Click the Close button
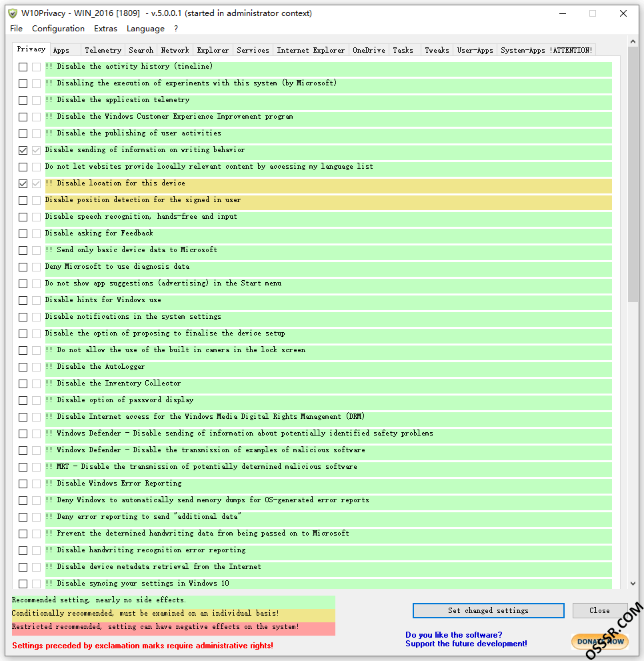 pos(600,610)
